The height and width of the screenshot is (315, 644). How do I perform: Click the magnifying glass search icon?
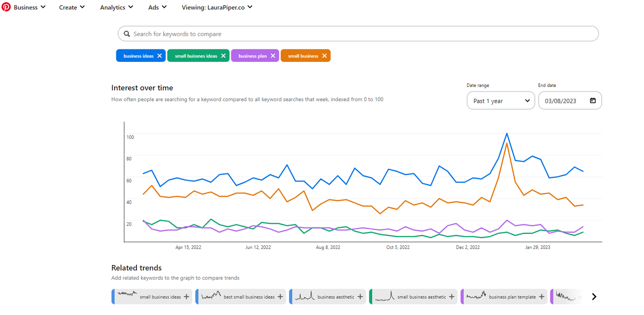tap(127, 33)
